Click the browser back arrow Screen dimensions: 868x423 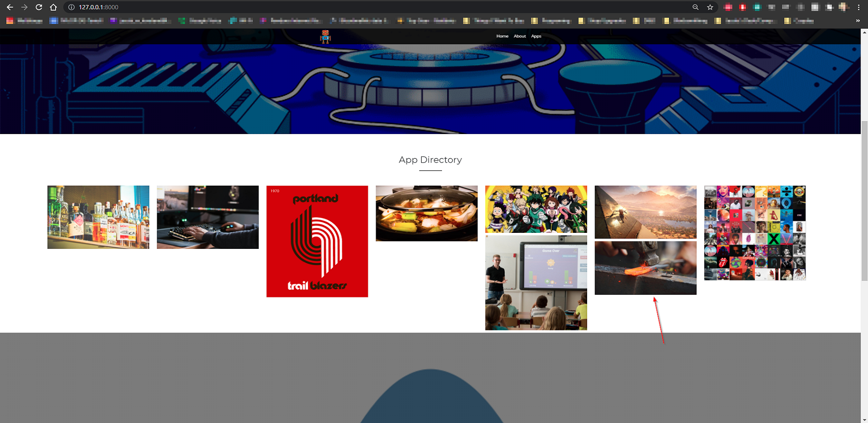pos(10,7)
